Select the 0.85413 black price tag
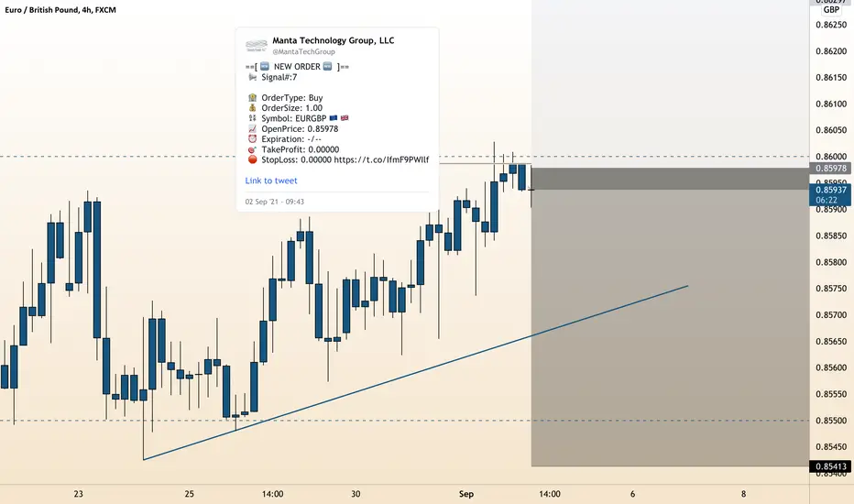This screenshot has width=854, height=504. click(x=830, y=466)
